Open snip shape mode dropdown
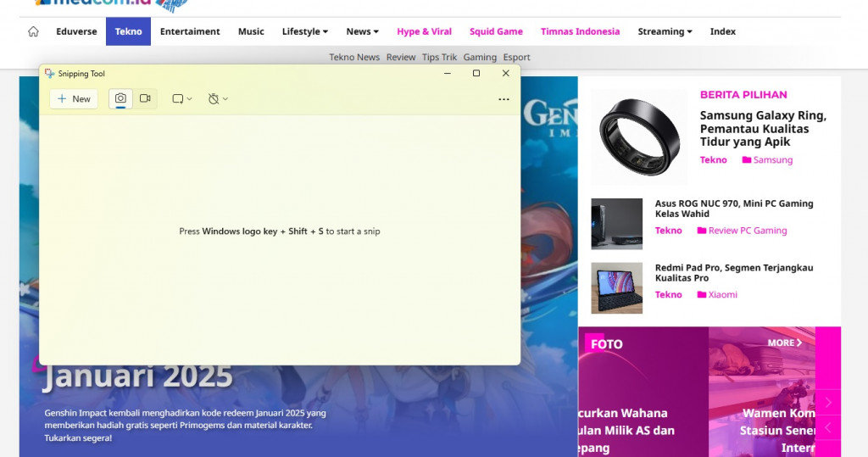The width and height of the screenshot is (868, 457). click(x=181, y=99)
